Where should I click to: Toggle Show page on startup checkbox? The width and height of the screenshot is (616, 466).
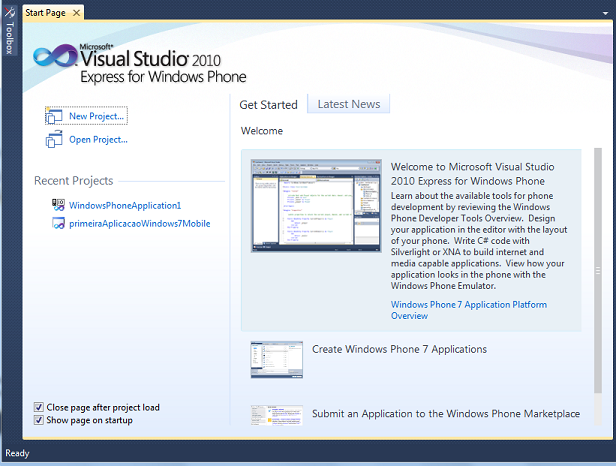pyautogui.click(x=38, y=420)
